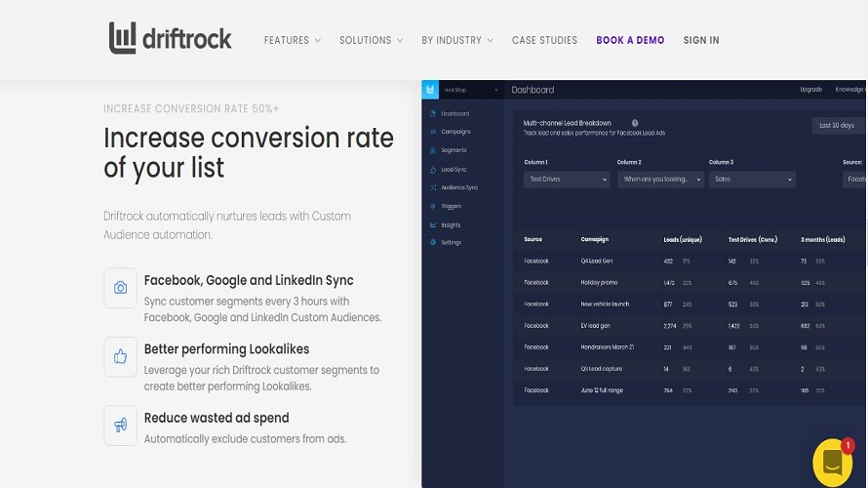Viewport: 868px width, 488px height.
Task: Click the Dashboard title in header
Action: pyautogui.click(x=533, y=90)
